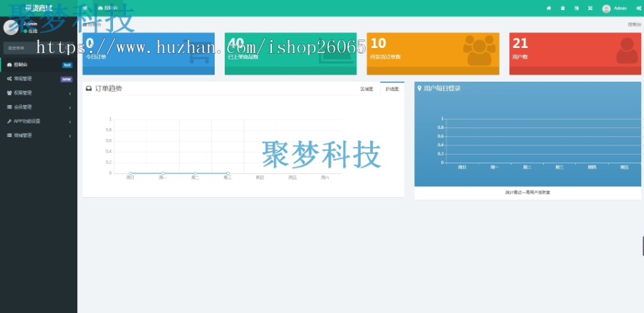Click the Admin avatar in the sidebar
Screen dimensions: 644x313
click(11, 27)
